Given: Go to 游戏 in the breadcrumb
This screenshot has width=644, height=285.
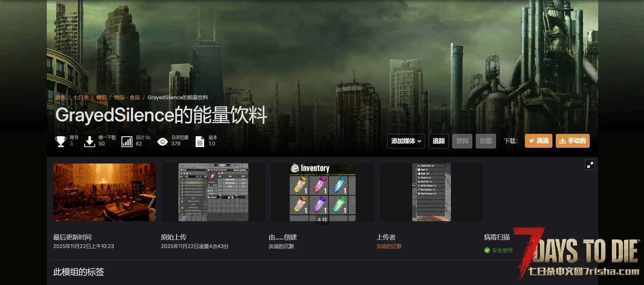Looking at the screenshot, I should (60, 97).
